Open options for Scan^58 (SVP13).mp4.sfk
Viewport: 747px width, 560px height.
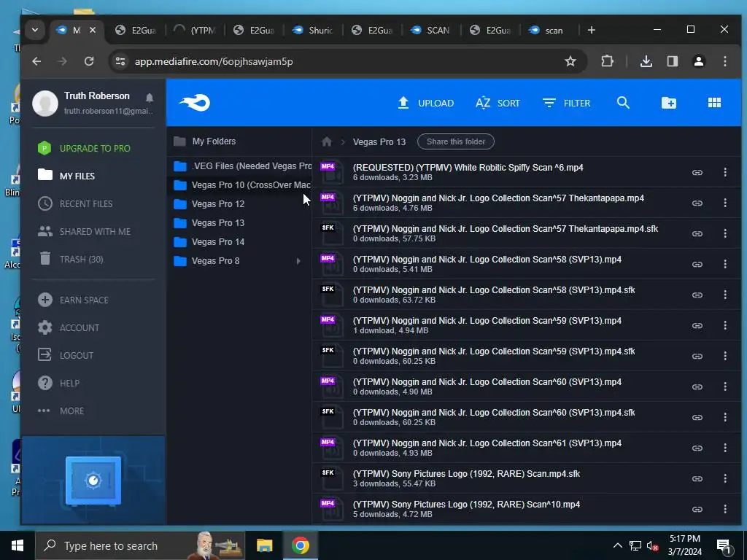coord(725,295)
